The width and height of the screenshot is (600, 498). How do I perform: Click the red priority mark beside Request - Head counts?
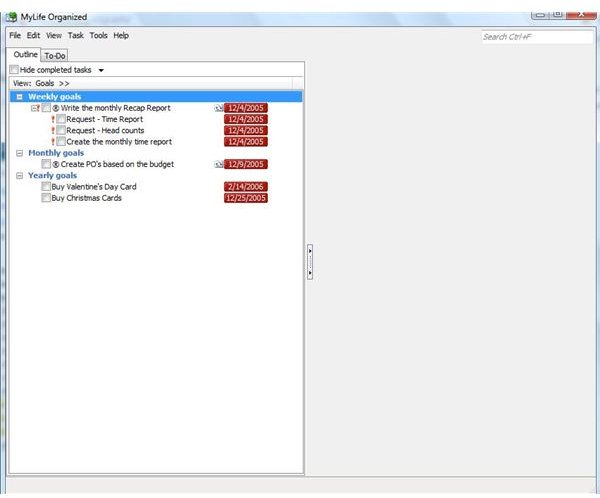pos(53,131)
